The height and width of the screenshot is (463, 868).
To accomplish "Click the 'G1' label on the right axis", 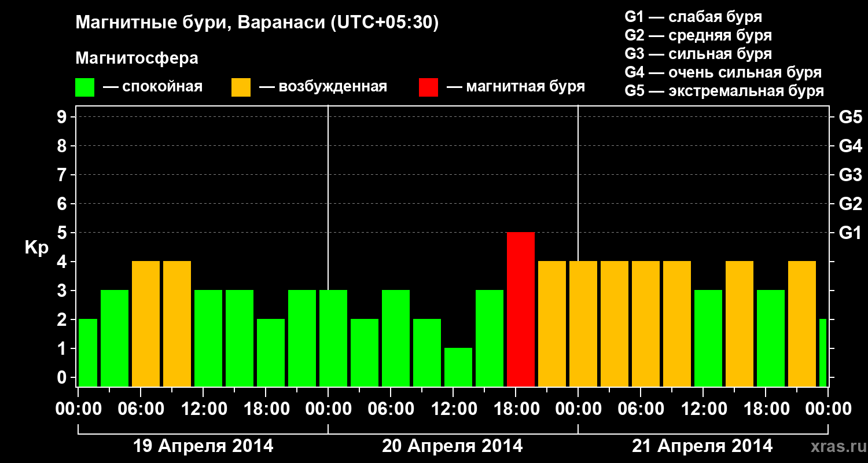I will coord(850,233).
